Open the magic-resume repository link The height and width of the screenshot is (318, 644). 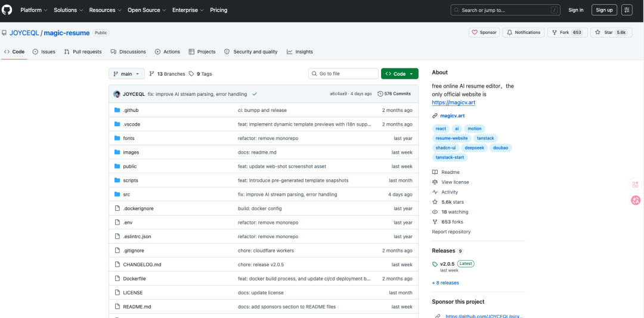[x=67, y=33]
